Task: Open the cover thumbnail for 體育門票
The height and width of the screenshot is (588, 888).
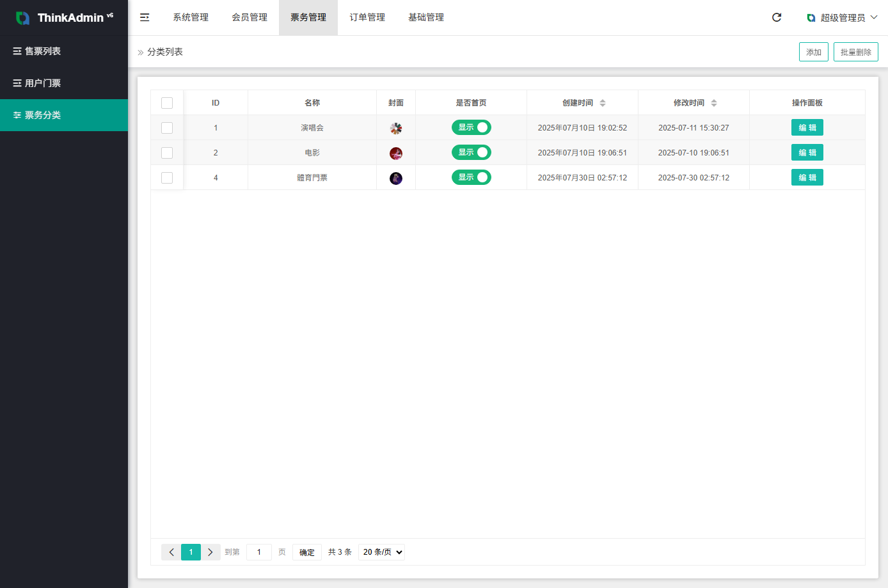Action: click(396, 178)
